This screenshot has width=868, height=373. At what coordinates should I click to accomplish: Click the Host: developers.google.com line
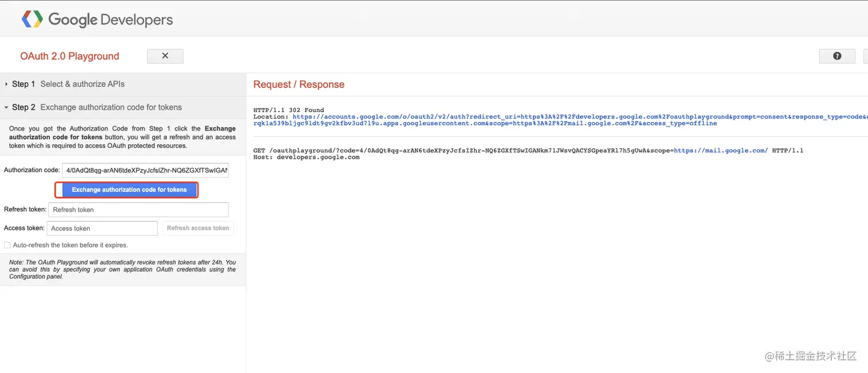(x=307, y=157)
